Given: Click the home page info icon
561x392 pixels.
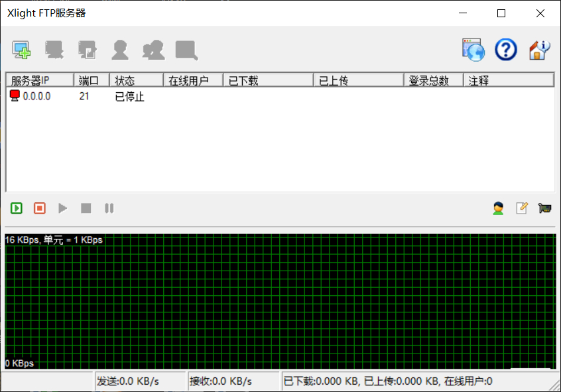Looking at the screenshot, I should [x=539, y=50].
